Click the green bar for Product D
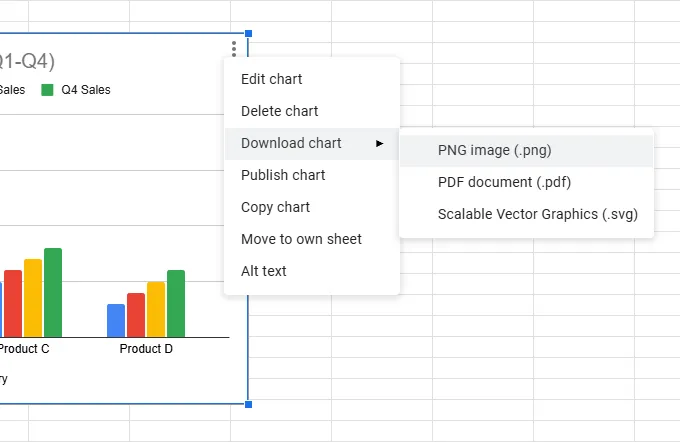680x442 pixels. [x=176, y=303]
